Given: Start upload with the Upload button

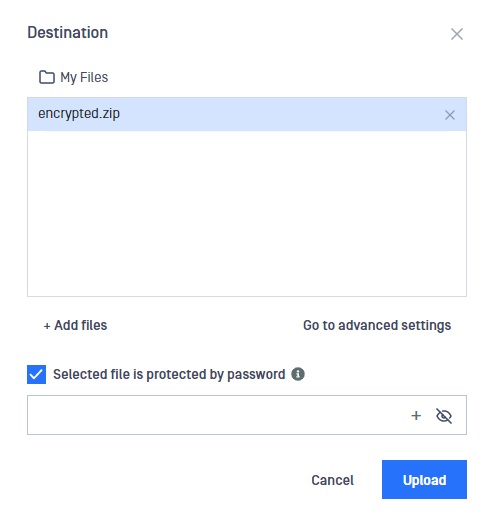Looking at the screenshot, I should pyautogui.click(x=424, y=480).
